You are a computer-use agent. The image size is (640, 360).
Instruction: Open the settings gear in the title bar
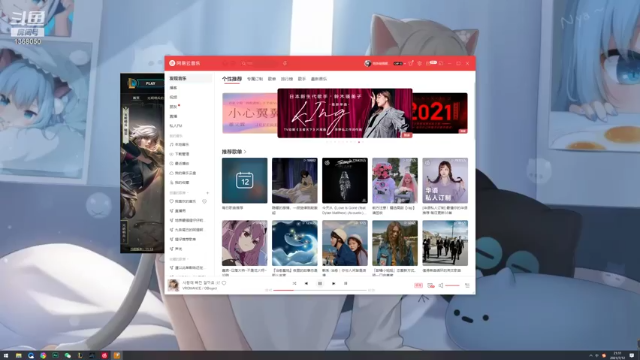pyautogui.click(x=419, y=63)
